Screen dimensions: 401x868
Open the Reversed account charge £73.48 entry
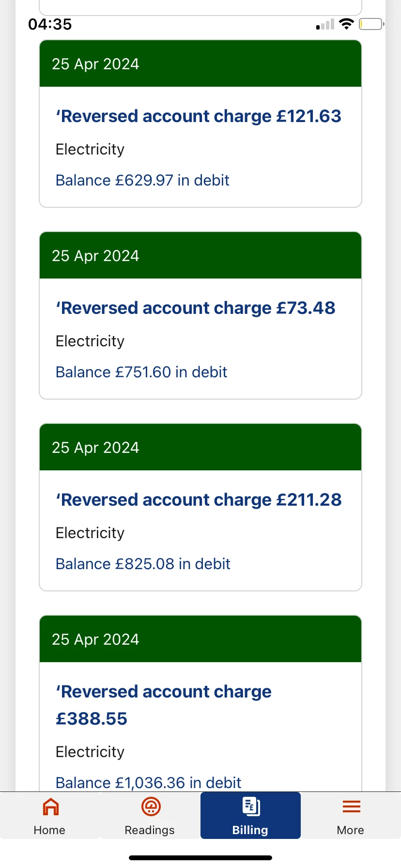pyautogui.click(x=196, y=308)
